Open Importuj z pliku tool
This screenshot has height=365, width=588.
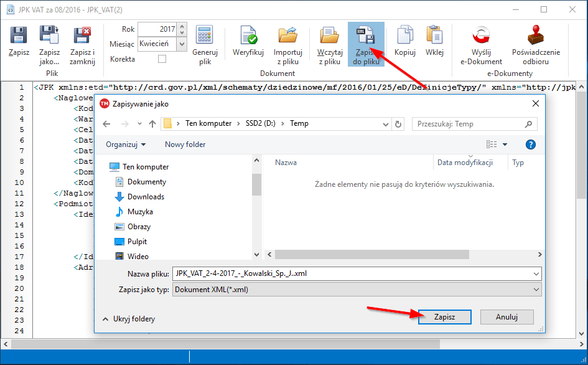[288, 36]
